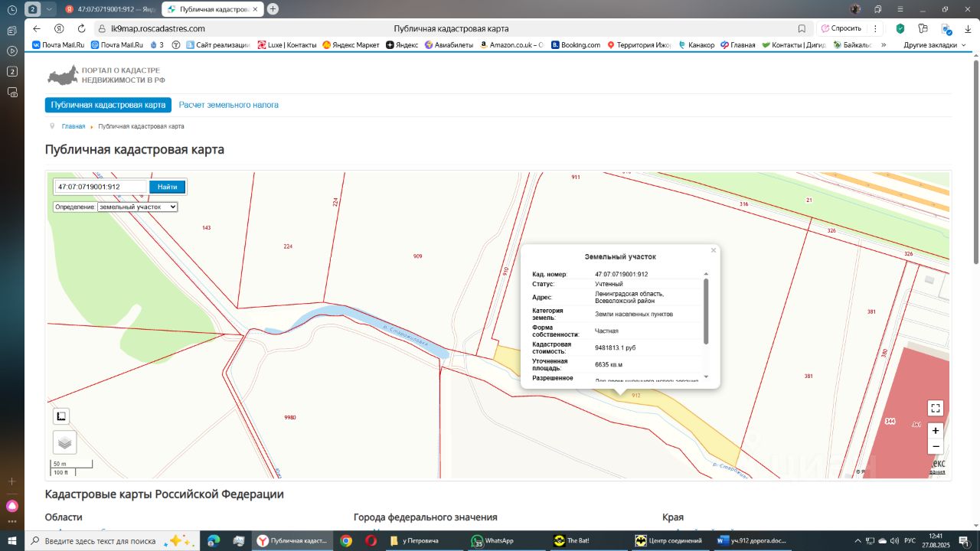Bookmark this page in address bar

802,28
